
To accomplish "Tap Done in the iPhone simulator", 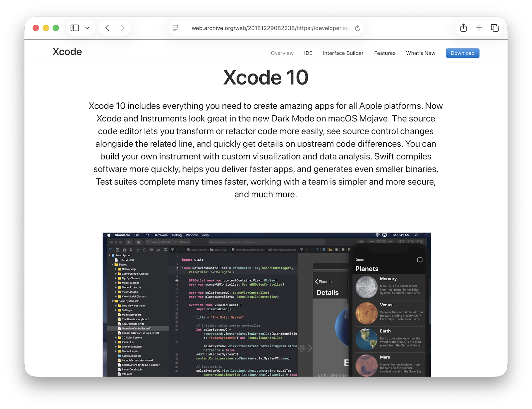I will pos(359,260).
